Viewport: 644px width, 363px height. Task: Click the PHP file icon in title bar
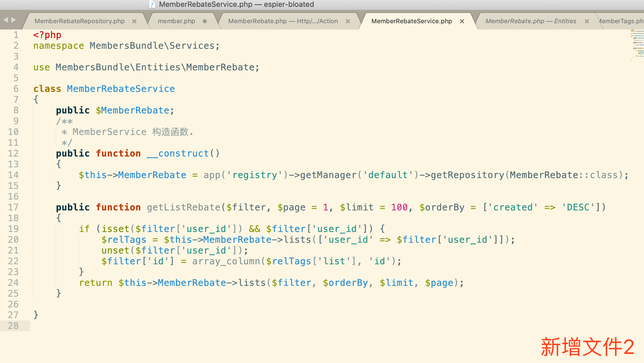point(152,4)
